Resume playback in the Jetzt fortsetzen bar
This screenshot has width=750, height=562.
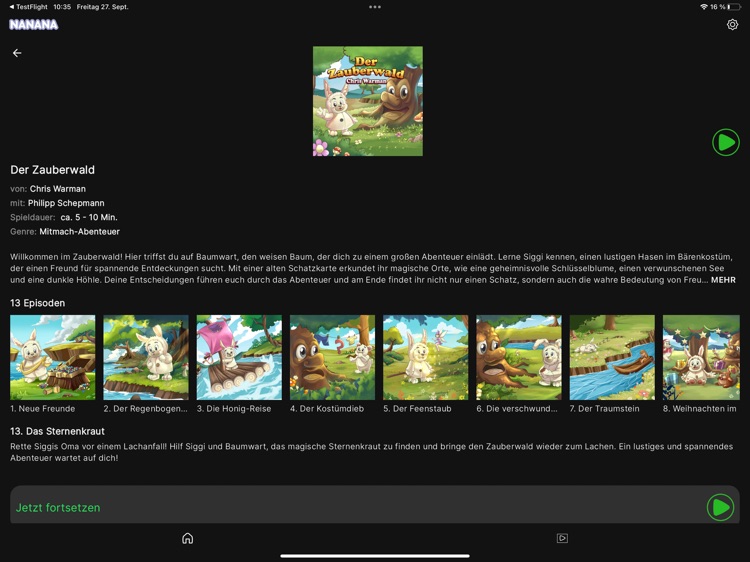tap(720, 507)
